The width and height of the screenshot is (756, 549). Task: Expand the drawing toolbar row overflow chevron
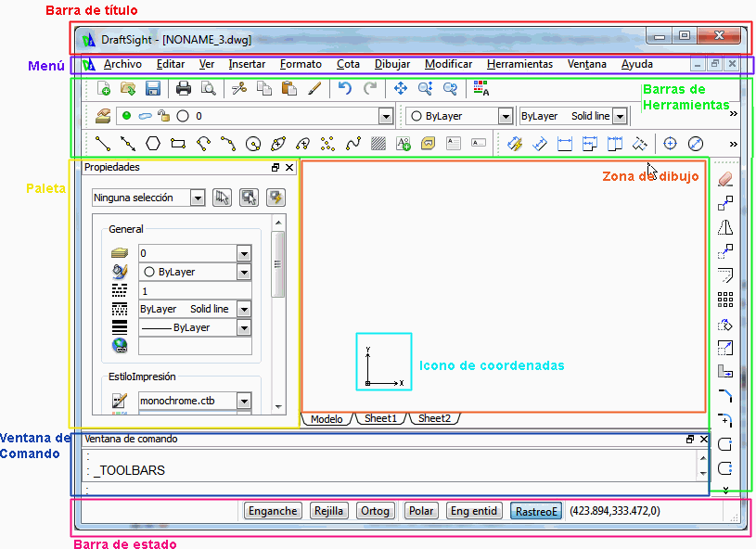pyautogui.click(x=734, y=144)
